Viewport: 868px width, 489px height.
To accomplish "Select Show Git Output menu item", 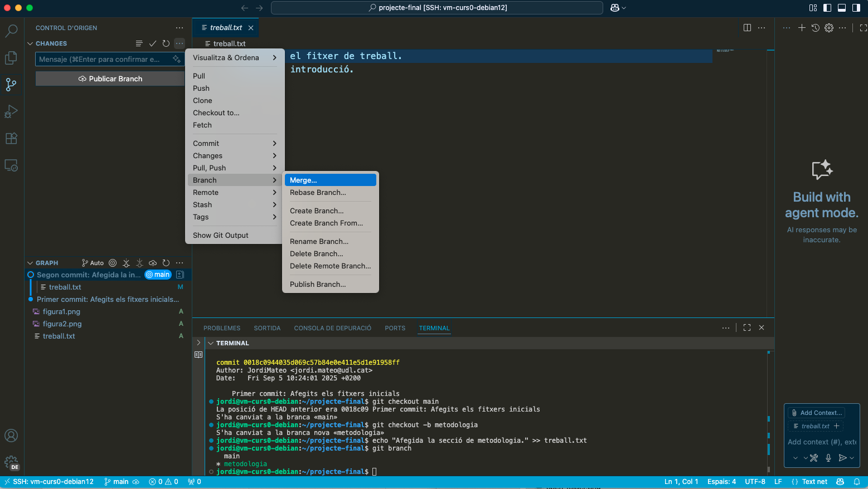I will pyautogui.click(x=235, y=235).
